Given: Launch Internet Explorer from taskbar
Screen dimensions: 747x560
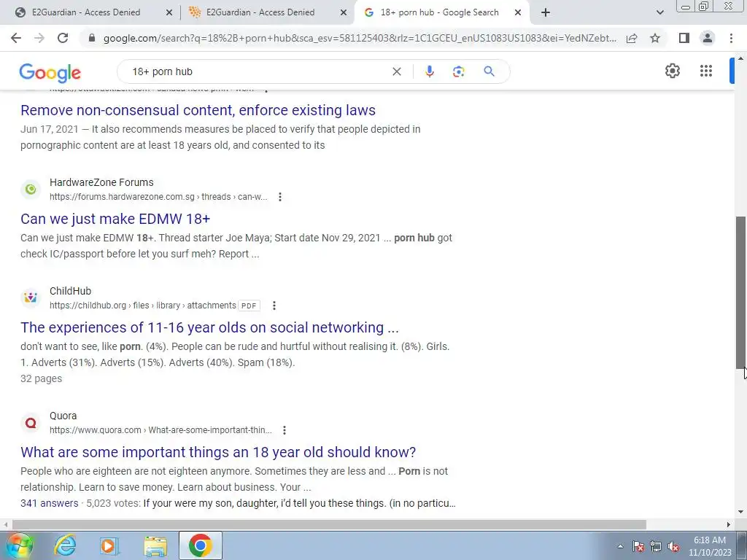Looking at the screenshot, I should click(65, 545).
